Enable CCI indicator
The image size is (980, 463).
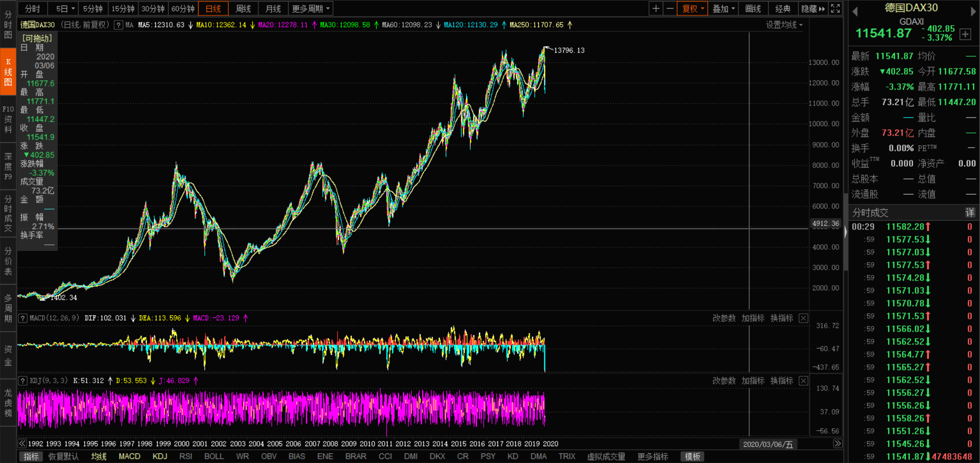386,456
